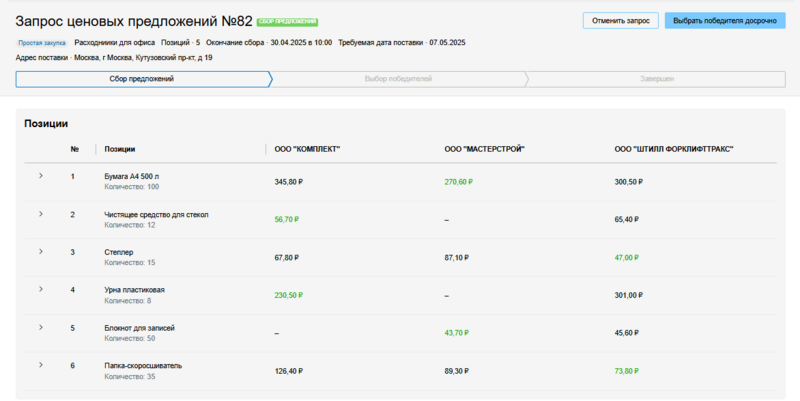
Task: Go to the Завершен stage step
Action: (x=656, y=79)
